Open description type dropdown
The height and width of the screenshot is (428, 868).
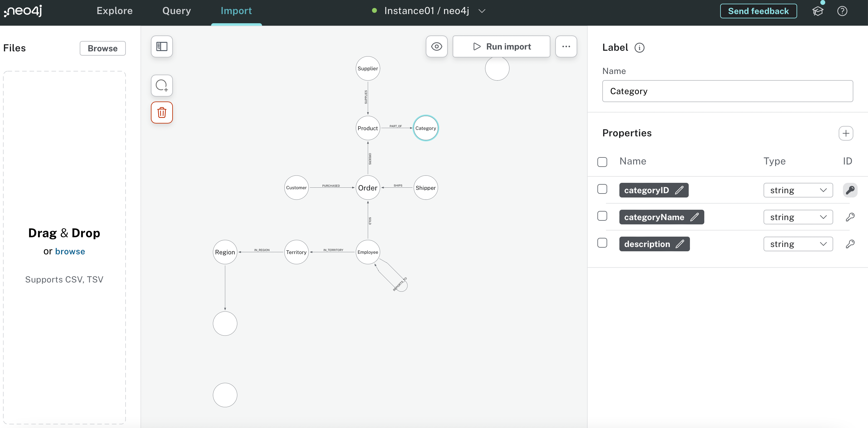[798, 244]
